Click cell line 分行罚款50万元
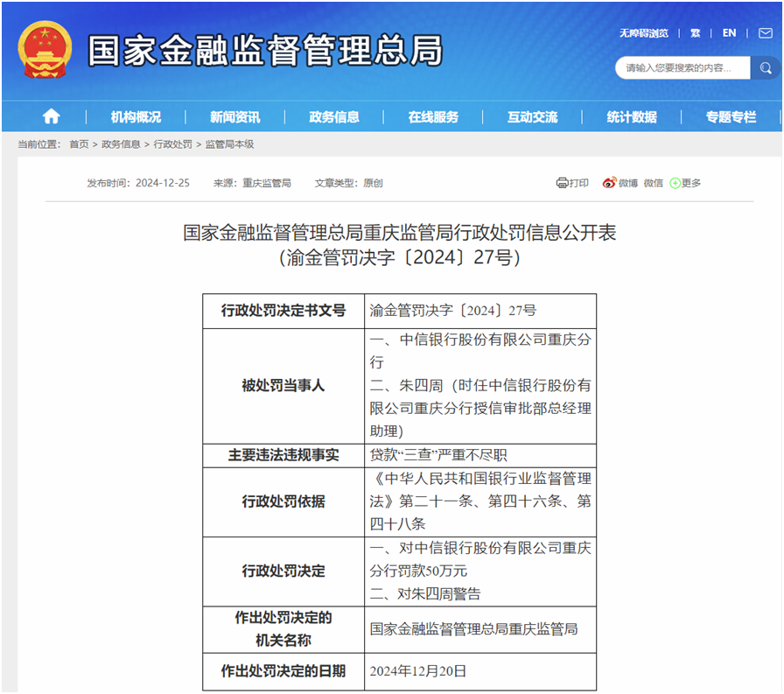Screen dimensions: 784x694 (x=418, y=571)
